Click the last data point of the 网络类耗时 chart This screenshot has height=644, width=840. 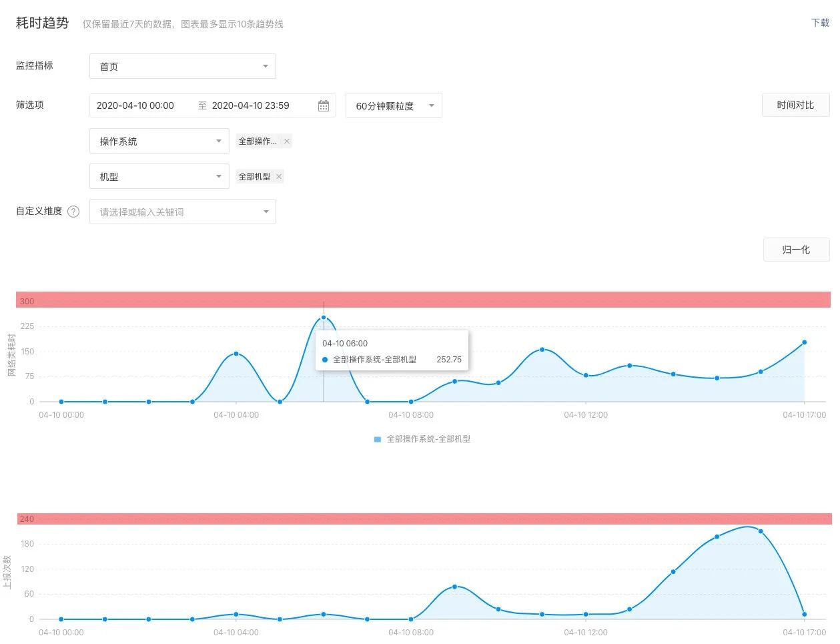pyautogui.click(x=804, y=342)
